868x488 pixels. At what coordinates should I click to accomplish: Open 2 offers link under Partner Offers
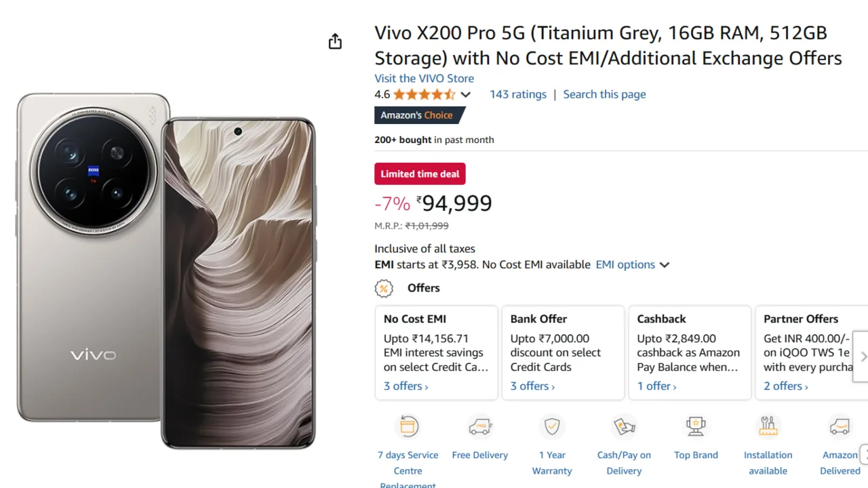click(x=786, y=386)
